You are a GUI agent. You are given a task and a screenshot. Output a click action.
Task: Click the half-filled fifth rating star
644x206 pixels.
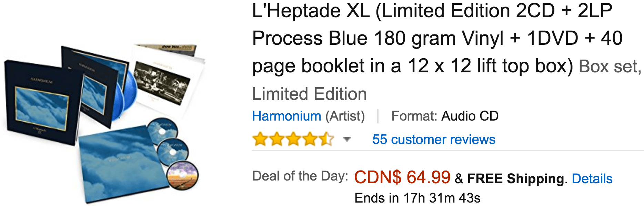point(326,139)
